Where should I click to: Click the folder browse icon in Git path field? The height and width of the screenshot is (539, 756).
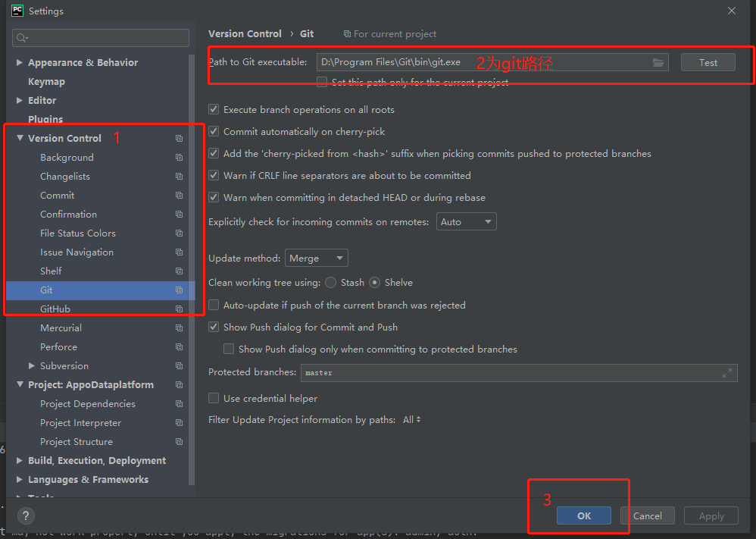[x=658, y=62]
